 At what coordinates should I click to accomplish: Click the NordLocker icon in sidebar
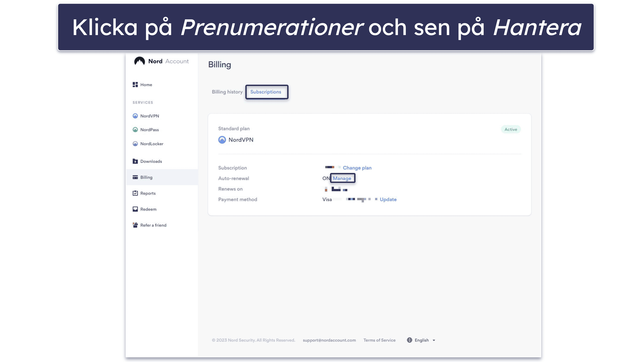[135, 143]
